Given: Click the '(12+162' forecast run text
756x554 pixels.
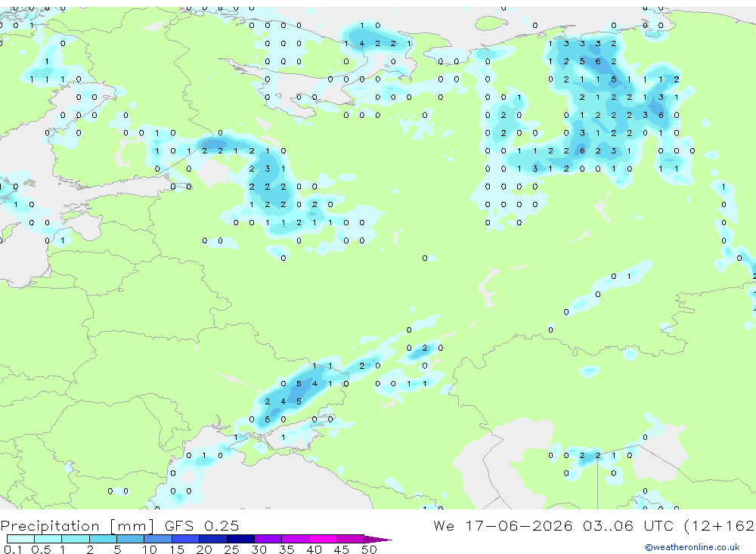Looking at the screenshot, I should (x=719, y=525).
